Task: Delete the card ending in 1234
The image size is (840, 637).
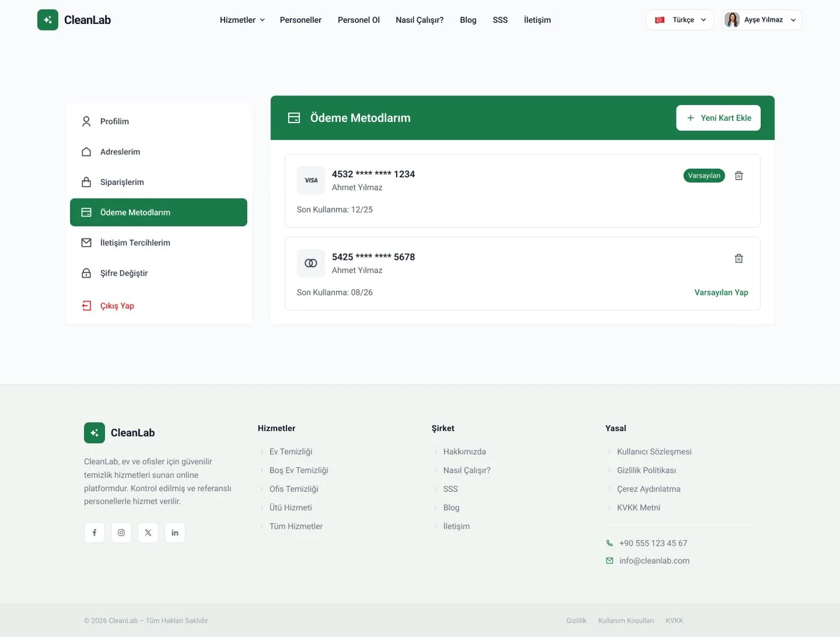Action: pos(739,175)
